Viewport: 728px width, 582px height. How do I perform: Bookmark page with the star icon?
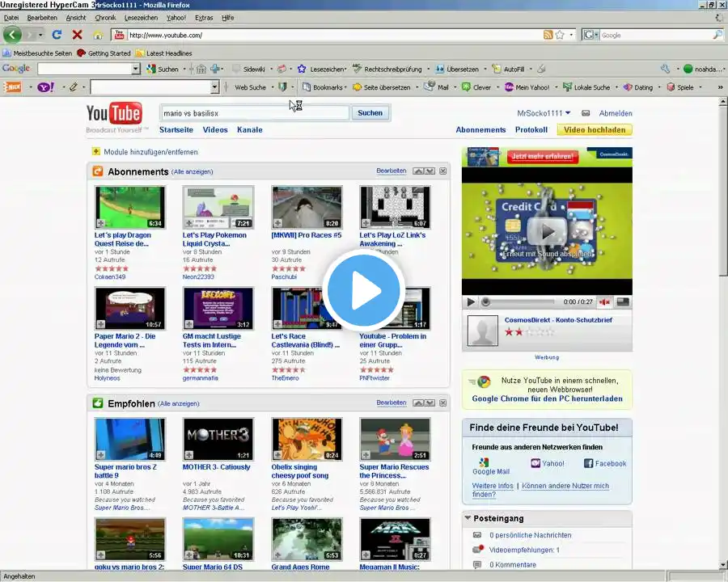click(560, 35)
